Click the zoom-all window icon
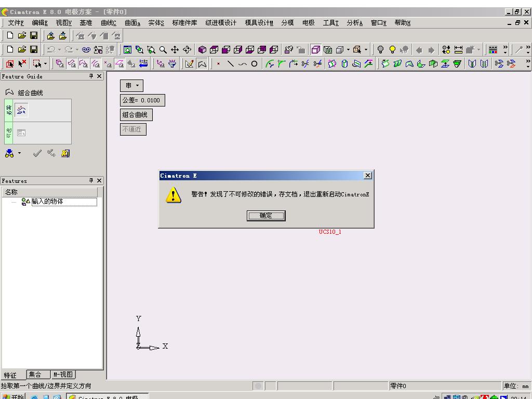The image size is (532, 399). pos(128,50)
